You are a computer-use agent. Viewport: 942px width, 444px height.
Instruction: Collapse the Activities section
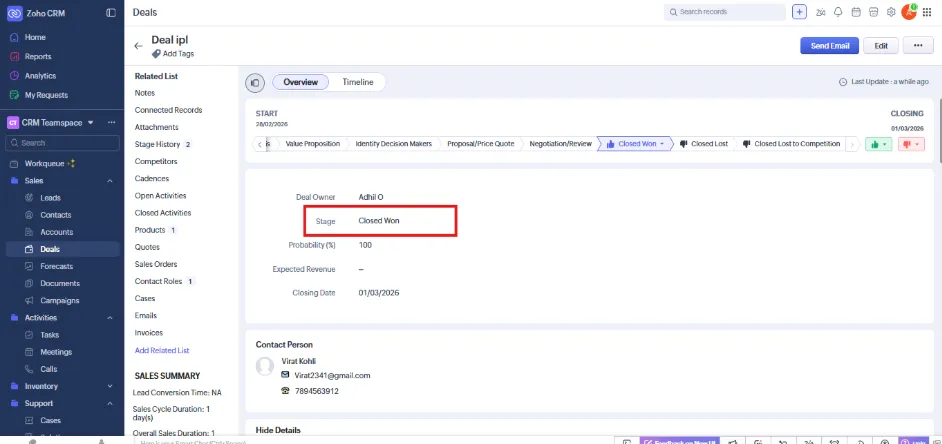click(x=110, y=318)
